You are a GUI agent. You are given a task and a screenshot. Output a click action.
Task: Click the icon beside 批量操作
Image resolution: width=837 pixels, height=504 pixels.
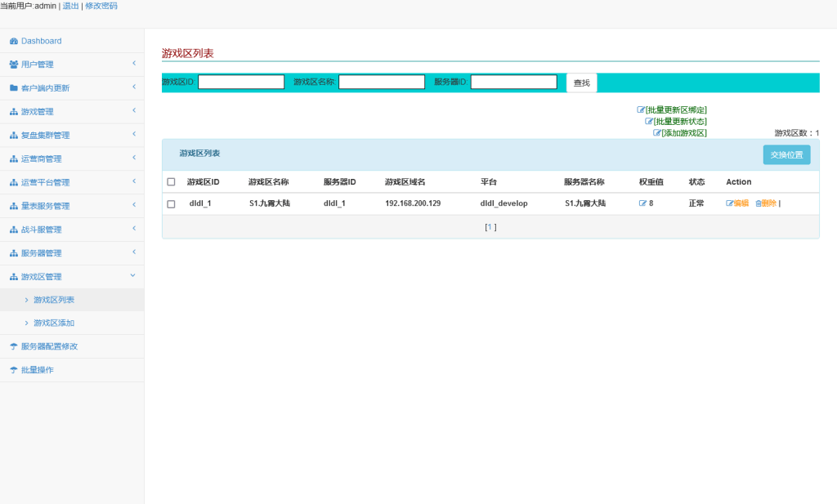(13, 369)
